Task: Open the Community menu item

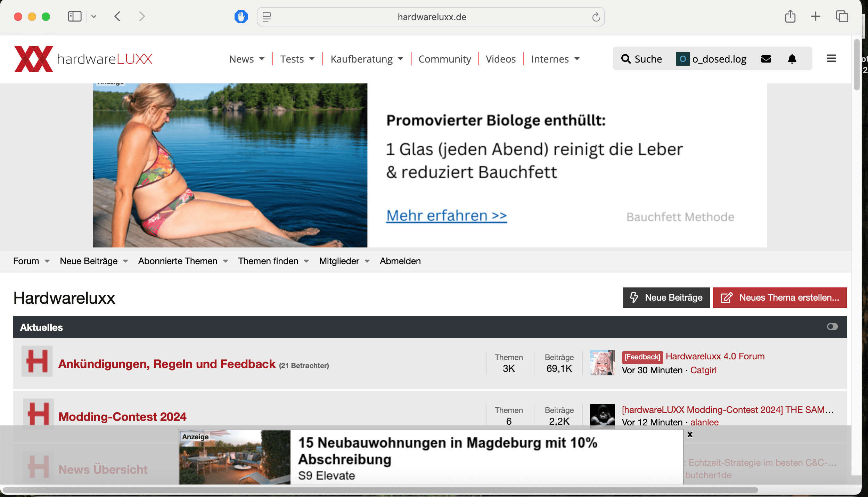Action: tap(444, 59)
